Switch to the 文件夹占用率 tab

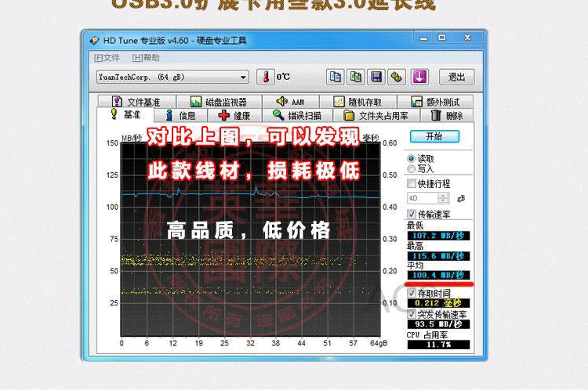click(376, 115)
